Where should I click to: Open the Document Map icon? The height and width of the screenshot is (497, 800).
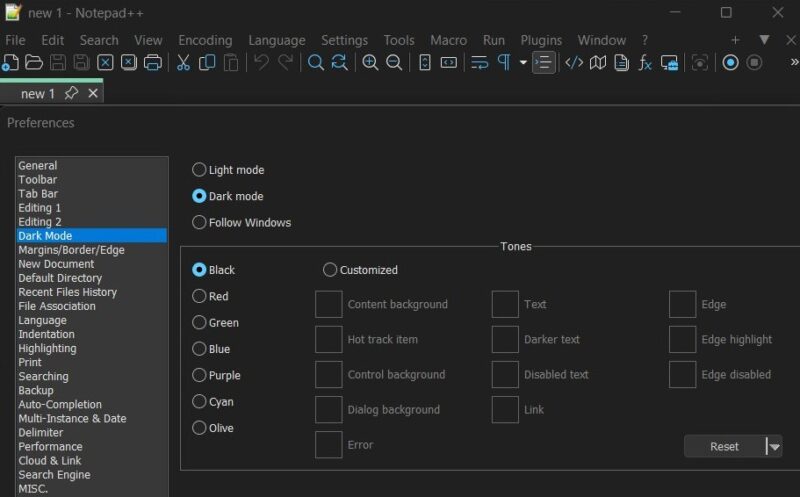pyautogui.click(x=598, y=63)
